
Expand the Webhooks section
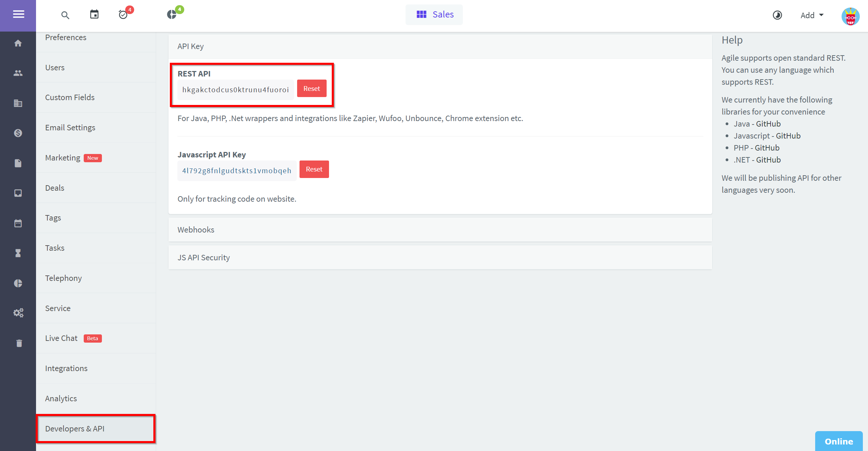(x=440, y=230)
